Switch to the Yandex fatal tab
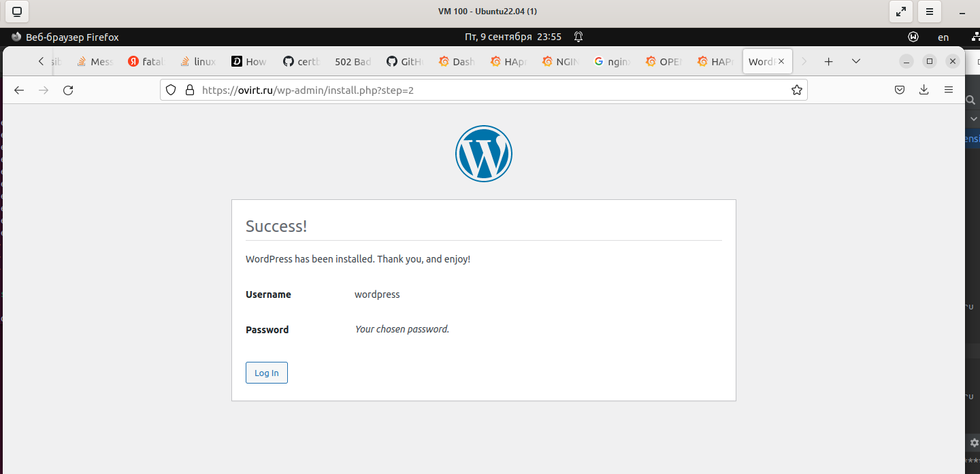Viewport: 980px width, 474px height. pyautogui.click(x=147, y=61)
